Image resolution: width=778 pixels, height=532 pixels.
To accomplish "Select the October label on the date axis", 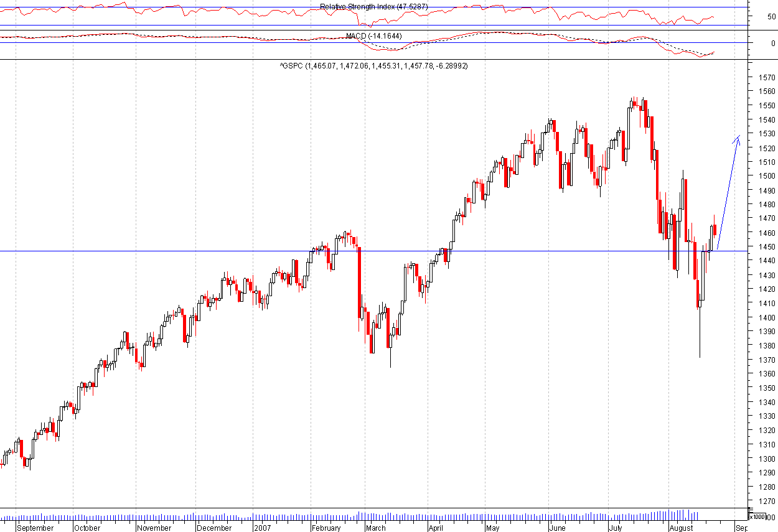I will click(87, 528).
